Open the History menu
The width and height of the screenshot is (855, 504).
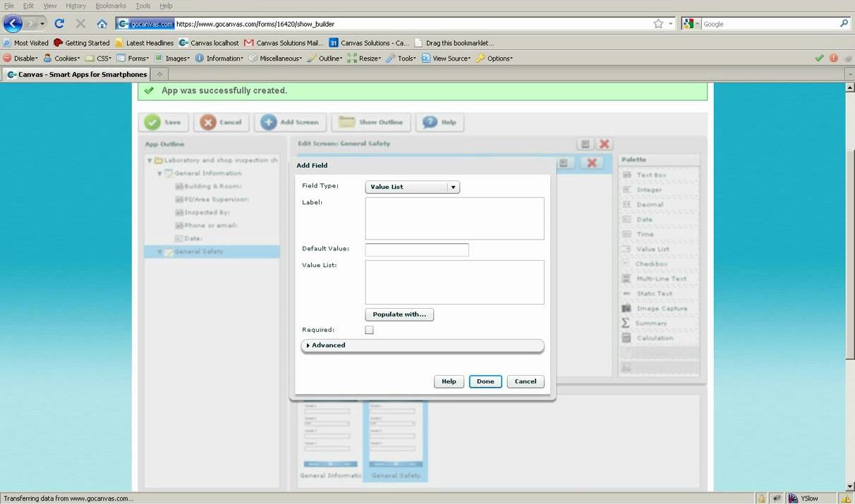click(75, 6)
